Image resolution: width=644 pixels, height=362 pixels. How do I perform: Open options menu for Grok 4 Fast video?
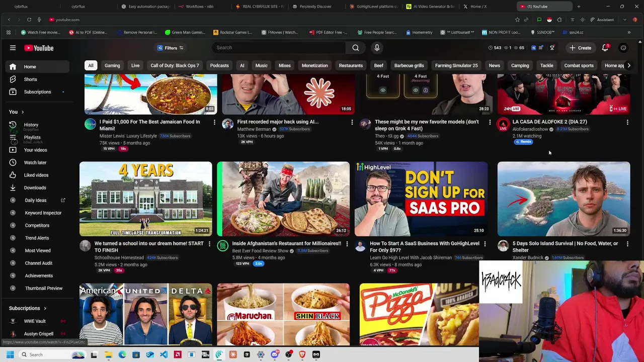pos(490,122)
